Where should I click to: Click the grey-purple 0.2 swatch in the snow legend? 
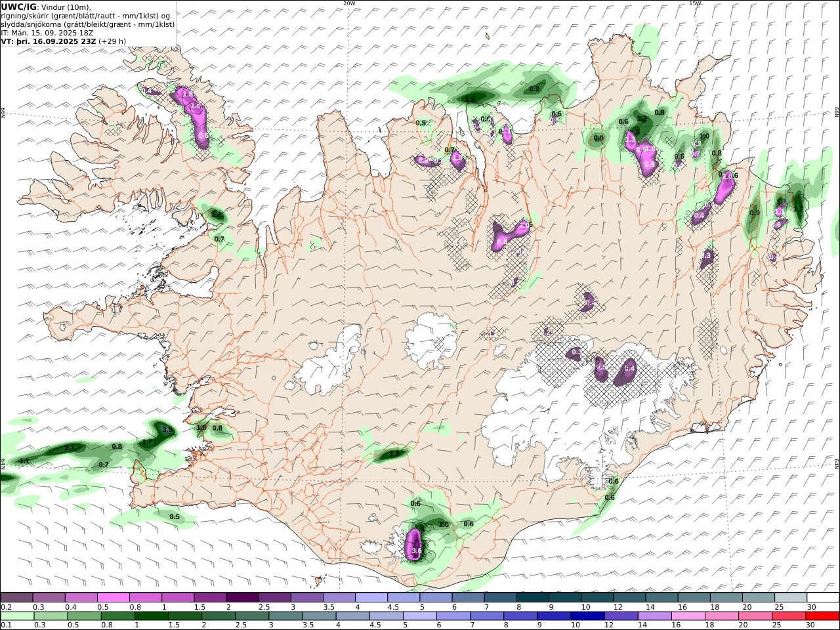point(16,598)
